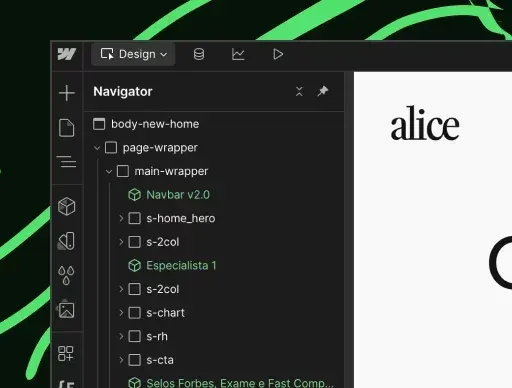Expand the s-2col node below Especialista 1
The width and height of the screenshot is (512, 388).
click(x=121, y=289)
